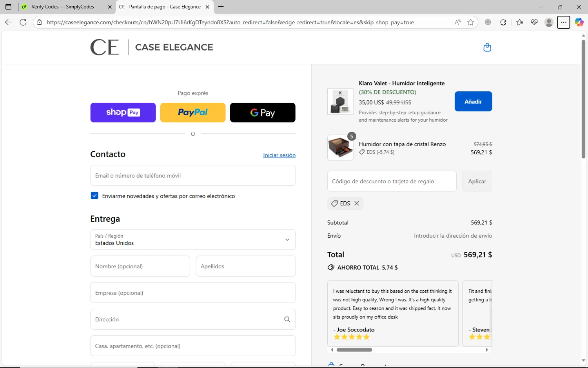Click the Aplicar discount button
Screen dimensions: 588x368
click(477, 181)
